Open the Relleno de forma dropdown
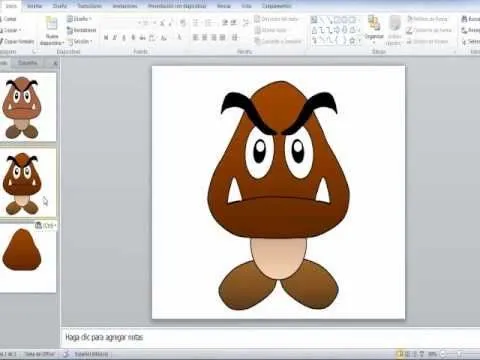Screen dimensions: 480x360 [x=427, y=19]
